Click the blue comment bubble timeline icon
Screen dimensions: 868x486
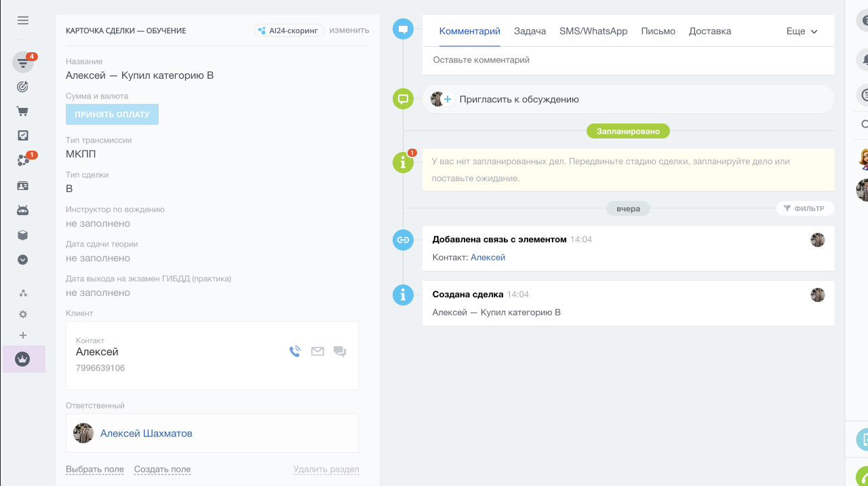coord(403,29)
